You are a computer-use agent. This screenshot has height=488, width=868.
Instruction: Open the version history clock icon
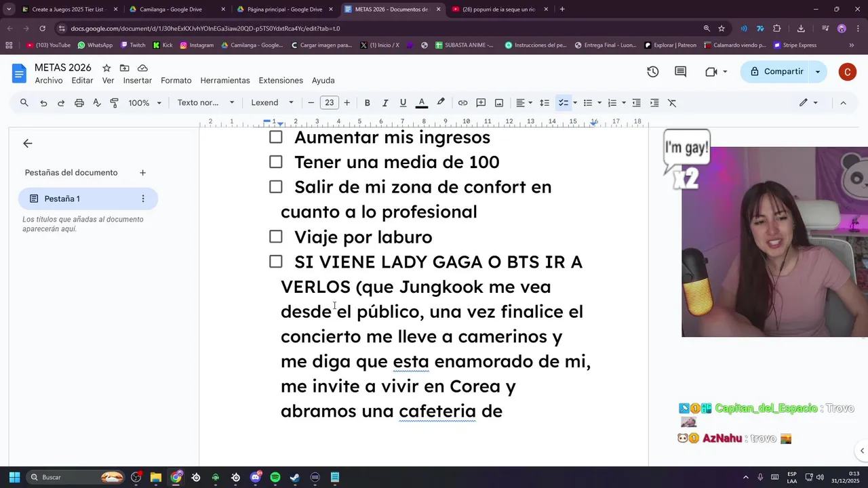click(653, 72)
